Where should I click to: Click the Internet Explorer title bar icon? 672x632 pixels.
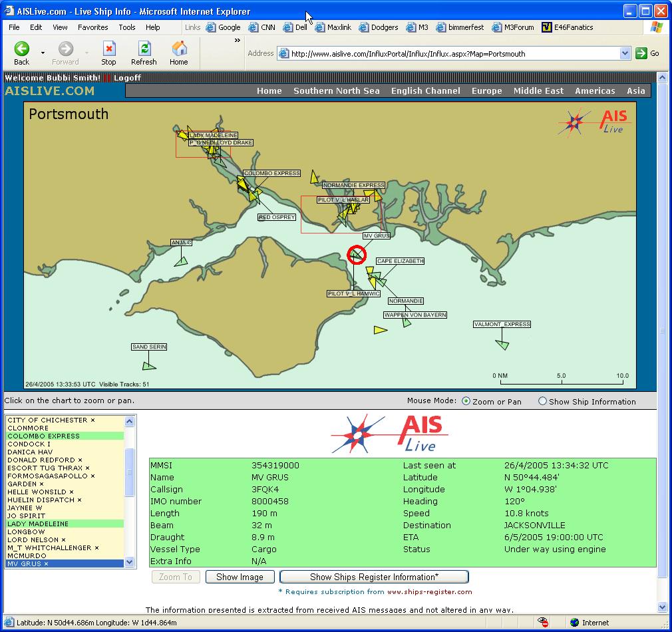(x=9, y=11)
